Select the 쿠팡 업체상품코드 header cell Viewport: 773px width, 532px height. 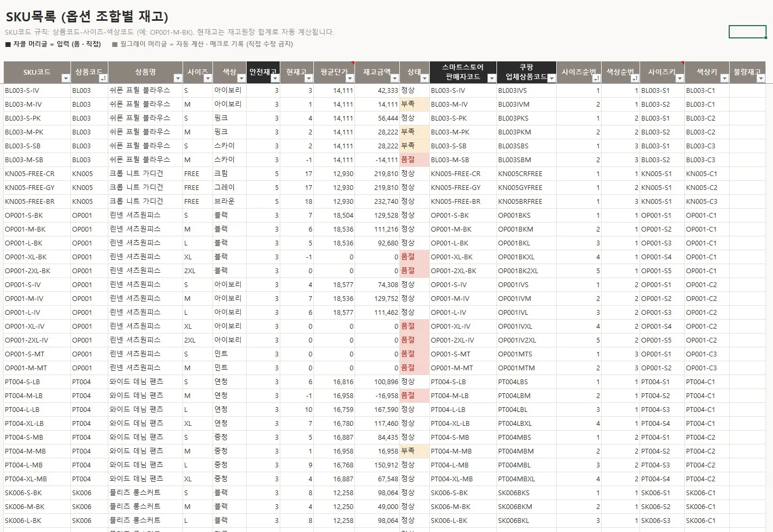point(526,73)
